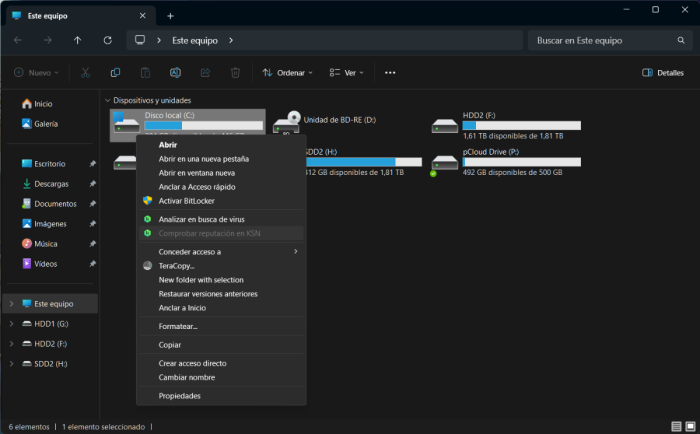Open the Ver dropdown menu
This screenshot has width=700, height=434.
pyautogui.click(x=348, y=73)
